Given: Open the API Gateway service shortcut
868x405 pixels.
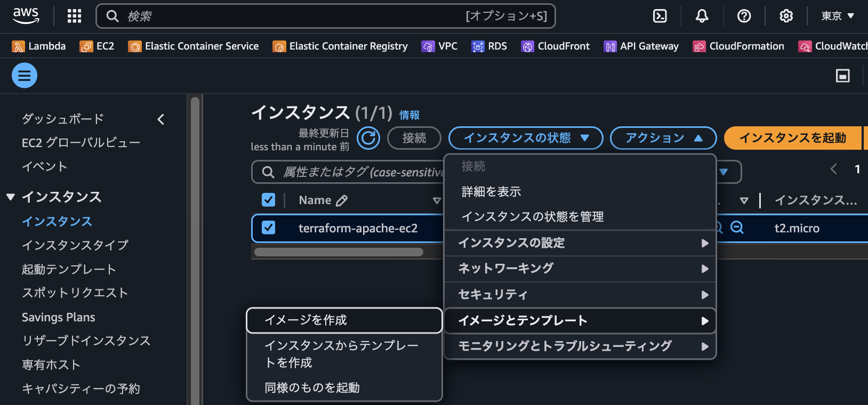Looking at the screenshot, I should [641, 46].
